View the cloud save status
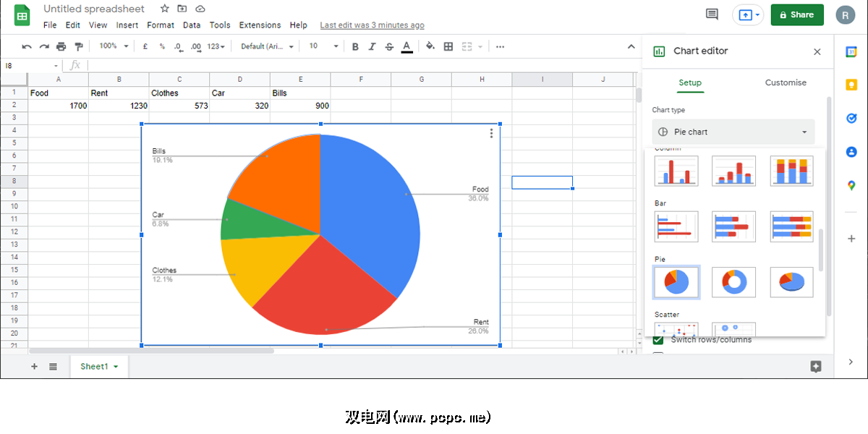 coord(200,9)
